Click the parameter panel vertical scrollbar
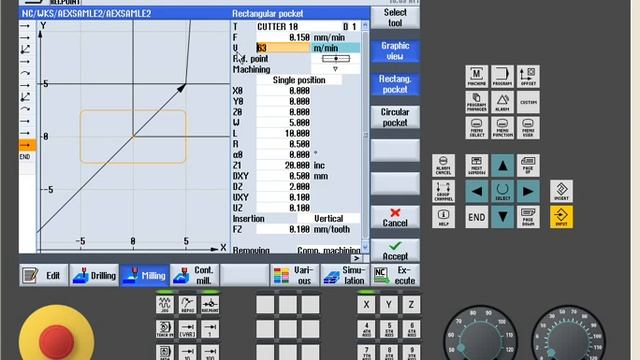Viewport: 640px width, 360px height. click(365, 136)
